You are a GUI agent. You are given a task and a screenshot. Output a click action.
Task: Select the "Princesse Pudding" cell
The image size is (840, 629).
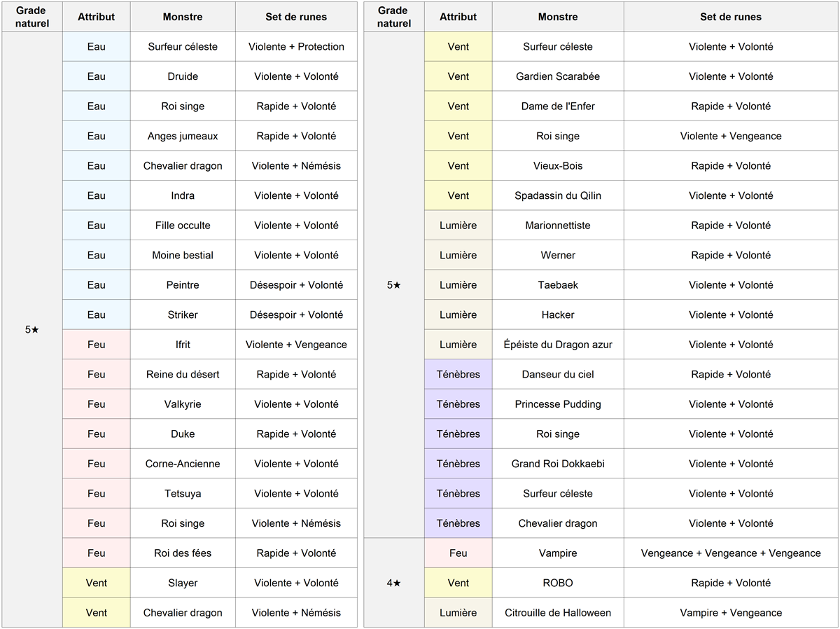[x=558, y=404]
